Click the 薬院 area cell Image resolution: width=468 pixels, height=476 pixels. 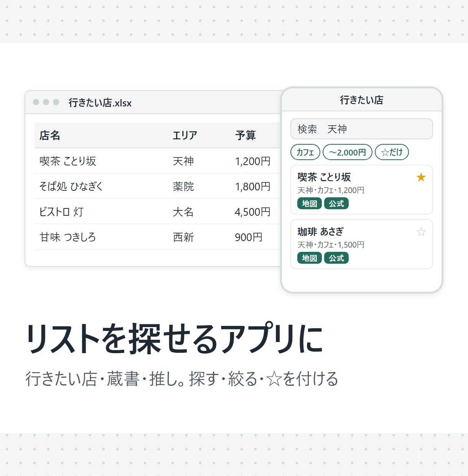coord(183,186)
